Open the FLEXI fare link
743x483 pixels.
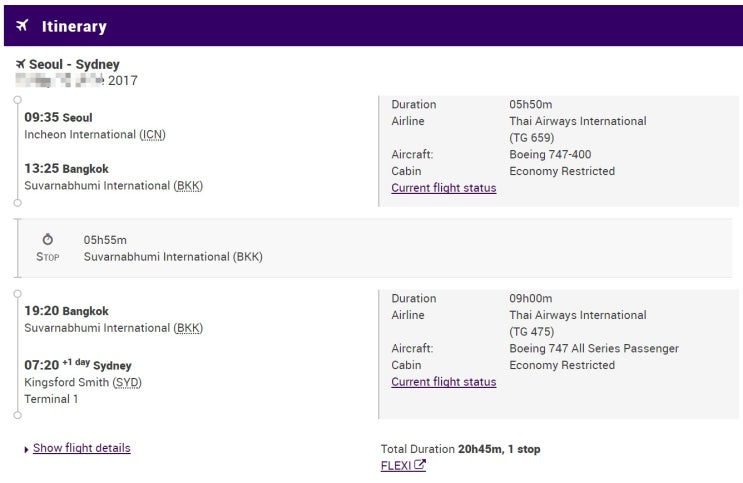pos(396,465)
